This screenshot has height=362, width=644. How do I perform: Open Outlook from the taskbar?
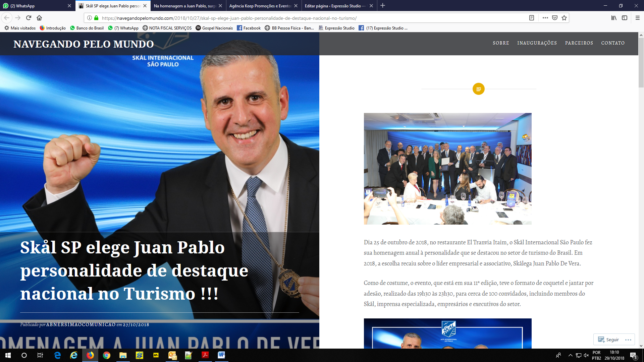[x=172, y=355]
